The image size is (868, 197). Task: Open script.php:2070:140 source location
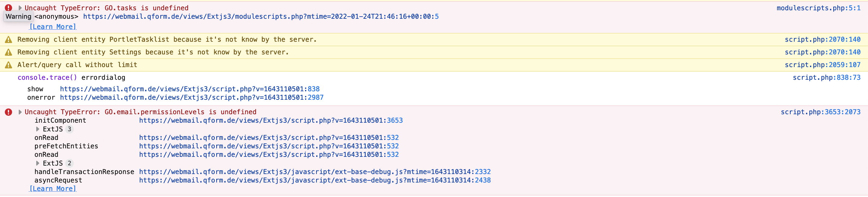pos(823,40)
